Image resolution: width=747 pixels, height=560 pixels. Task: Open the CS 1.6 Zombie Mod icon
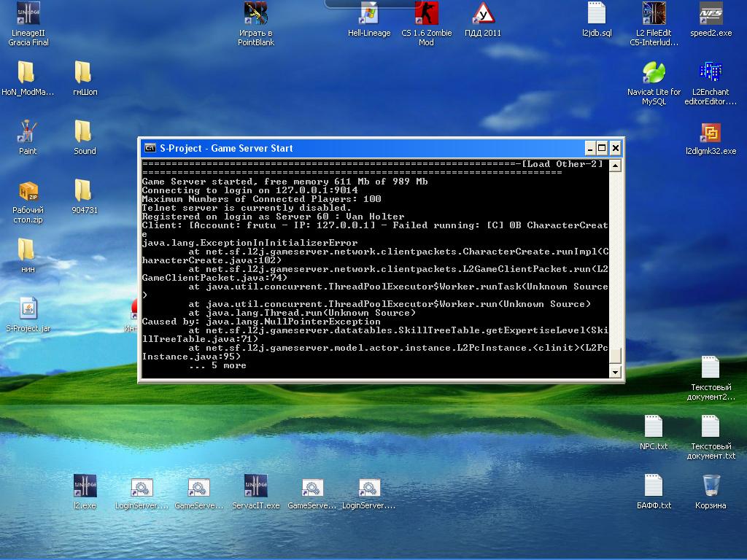click(426, 14)
